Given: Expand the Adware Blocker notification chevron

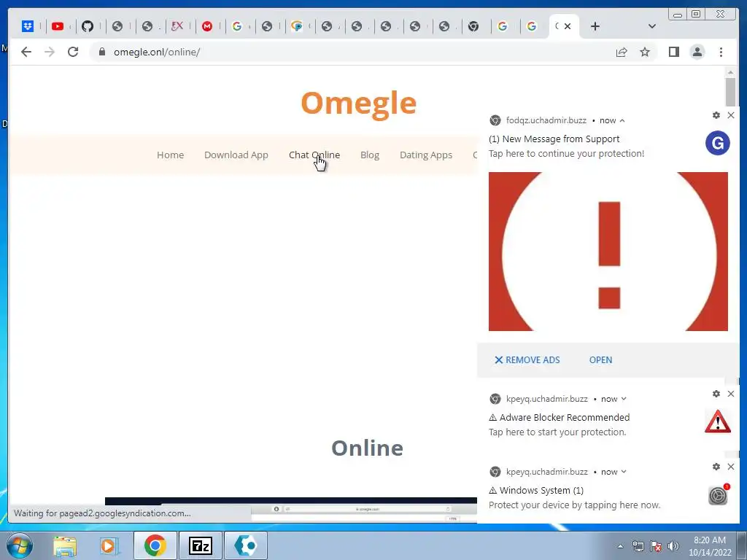Looking at the screenshot, I should pyautogui.click(x=624, y=399).
